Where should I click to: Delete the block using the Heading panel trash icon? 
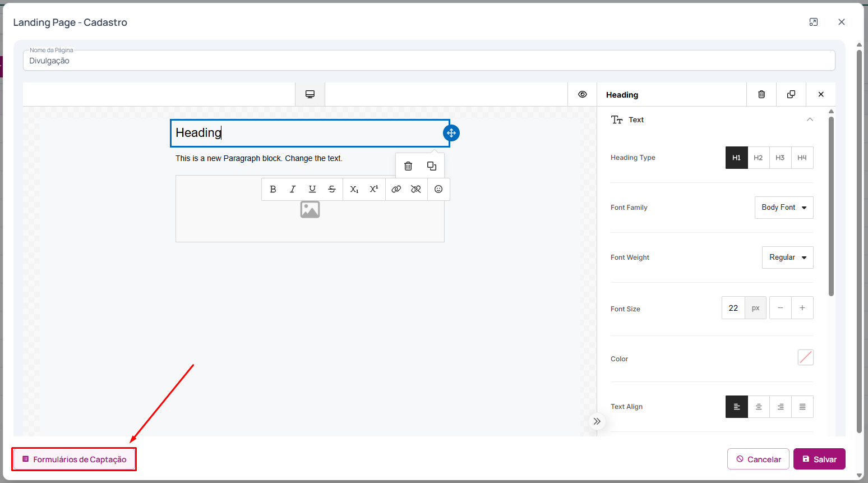pos(761,94)
